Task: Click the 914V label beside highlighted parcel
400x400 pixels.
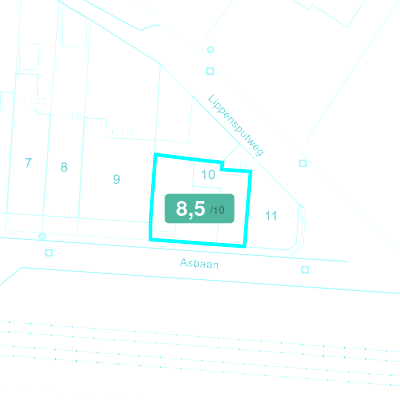Action: (x=243, y=165)
